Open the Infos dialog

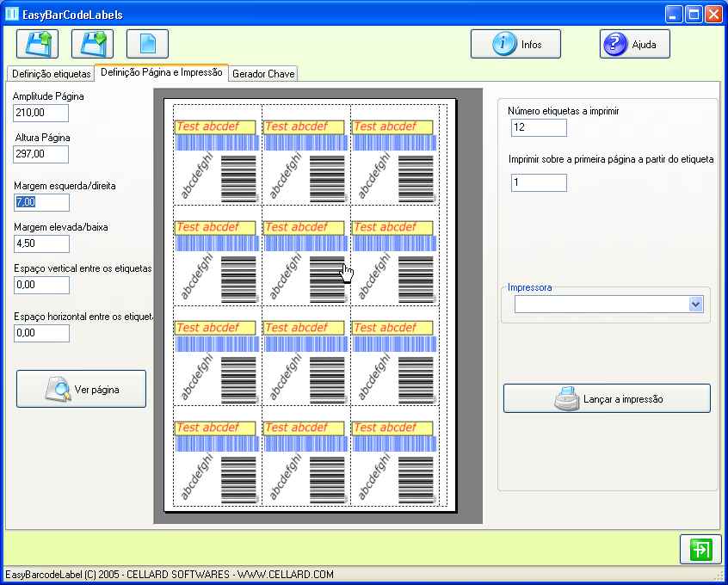pos(515,44)
